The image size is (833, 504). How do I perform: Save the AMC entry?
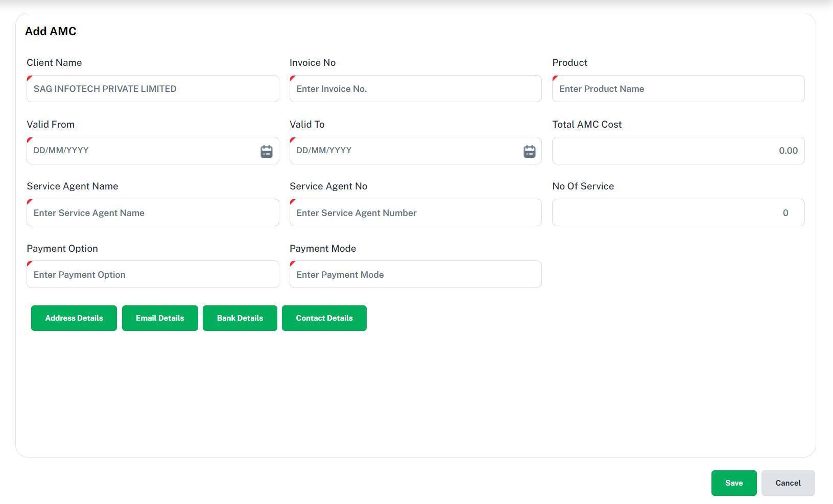coord(734,483)
